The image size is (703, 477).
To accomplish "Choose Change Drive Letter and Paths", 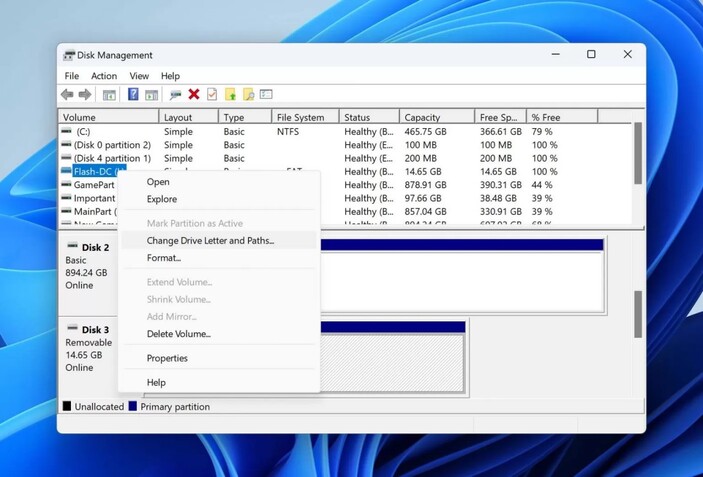I will tap(210, 241).
